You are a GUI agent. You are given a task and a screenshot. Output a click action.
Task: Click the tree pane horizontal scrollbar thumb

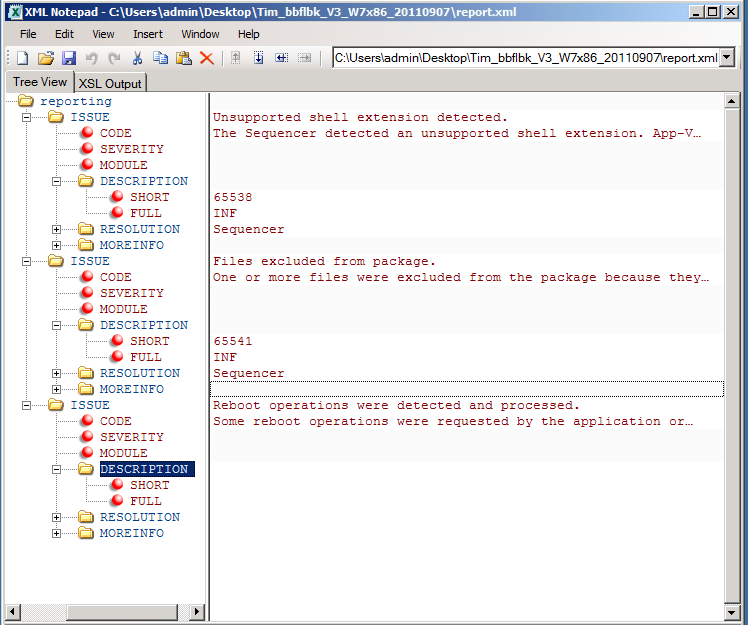(x=123, y=612)
